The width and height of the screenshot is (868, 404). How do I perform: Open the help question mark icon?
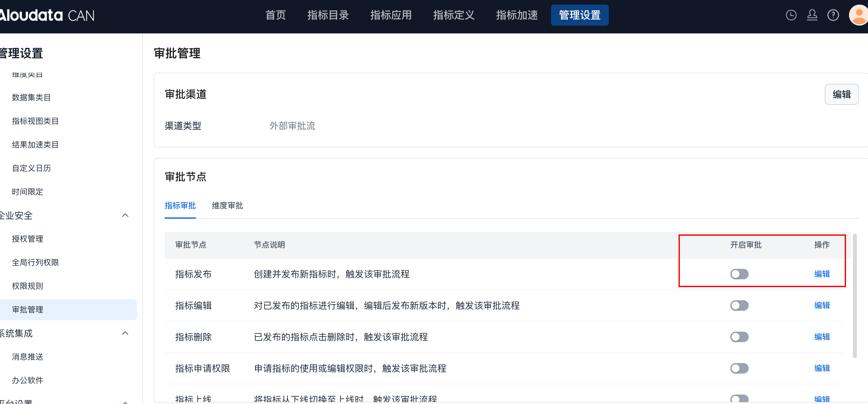[x=833, y=15]
